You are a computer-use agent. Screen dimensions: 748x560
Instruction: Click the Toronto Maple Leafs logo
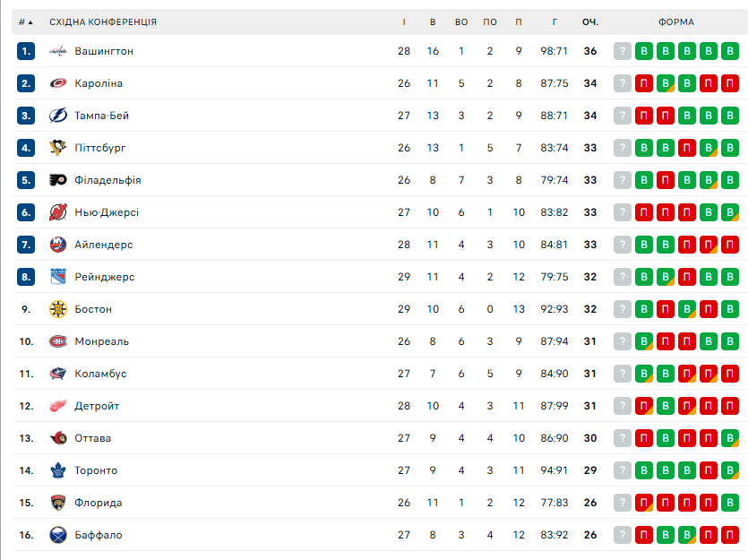[58, 470]
